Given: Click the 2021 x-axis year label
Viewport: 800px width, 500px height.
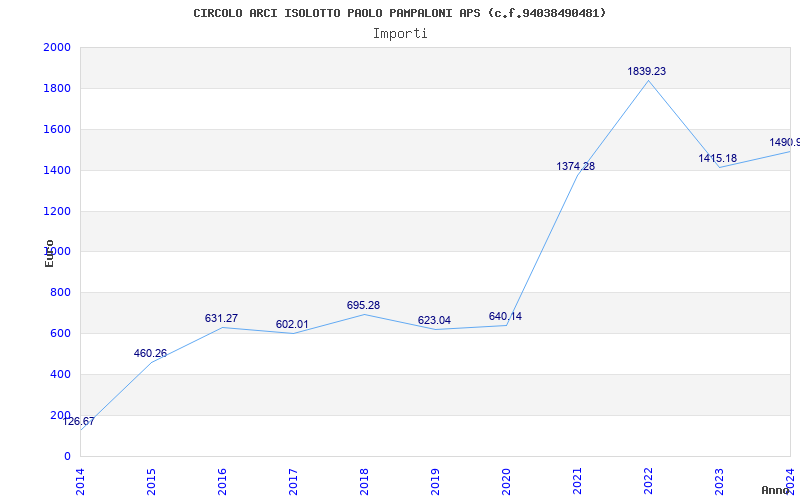Looking at the screenshot, I should (577, 482).
